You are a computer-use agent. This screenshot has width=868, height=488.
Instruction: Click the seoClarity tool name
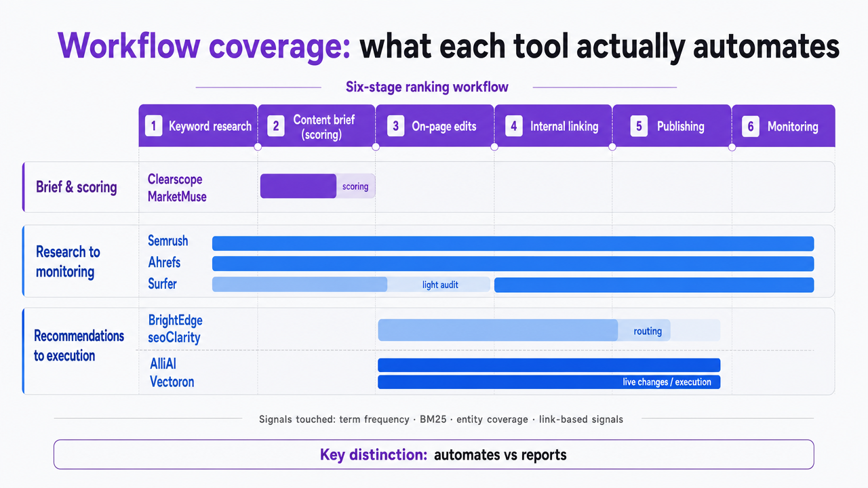[174, 337]
